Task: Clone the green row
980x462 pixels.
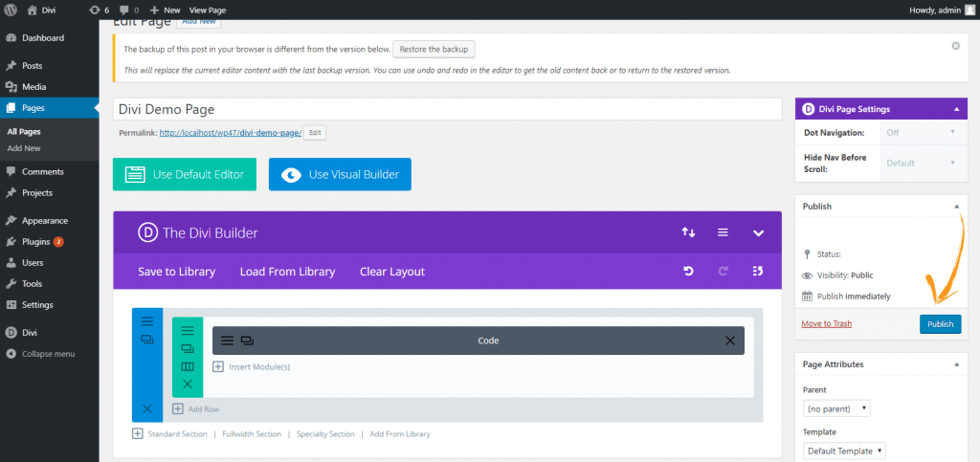Action: [188, 349]
